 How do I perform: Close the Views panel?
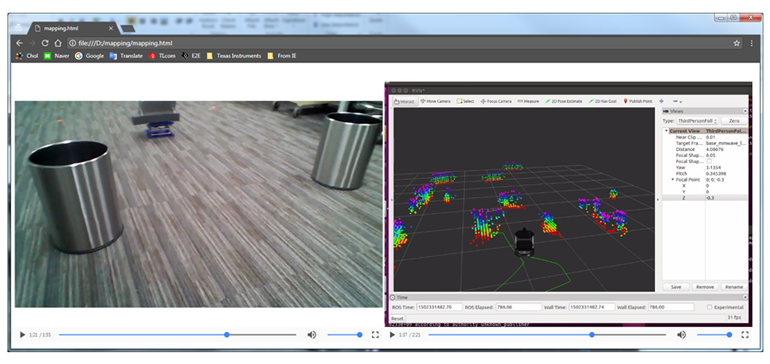(745, 112)
